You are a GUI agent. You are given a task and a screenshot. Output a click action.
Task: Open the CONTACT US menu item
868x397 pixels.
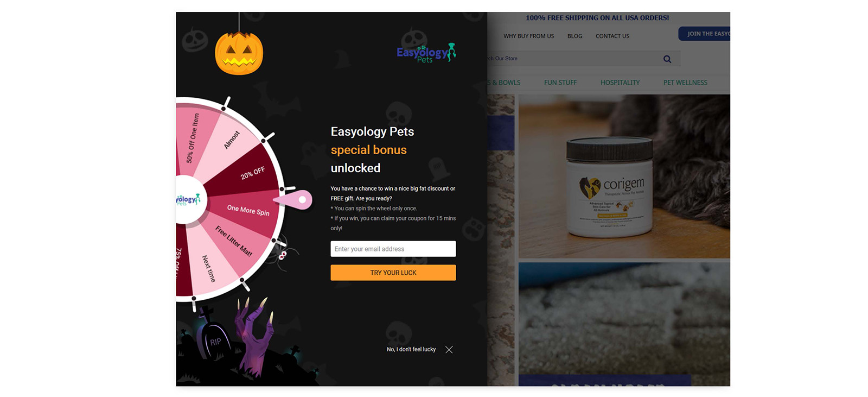click(612, 36)
